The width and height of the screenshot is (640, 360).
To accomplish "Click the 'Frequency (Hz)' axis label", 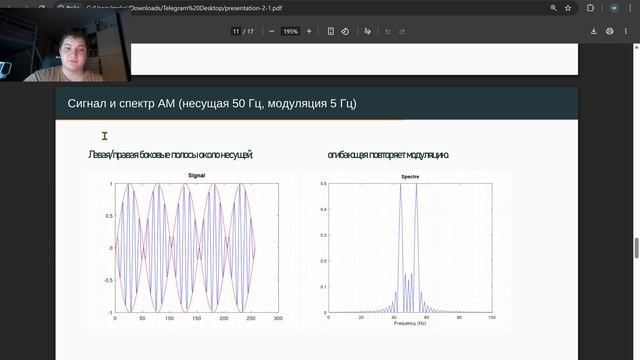I will [x=410, y=323].
